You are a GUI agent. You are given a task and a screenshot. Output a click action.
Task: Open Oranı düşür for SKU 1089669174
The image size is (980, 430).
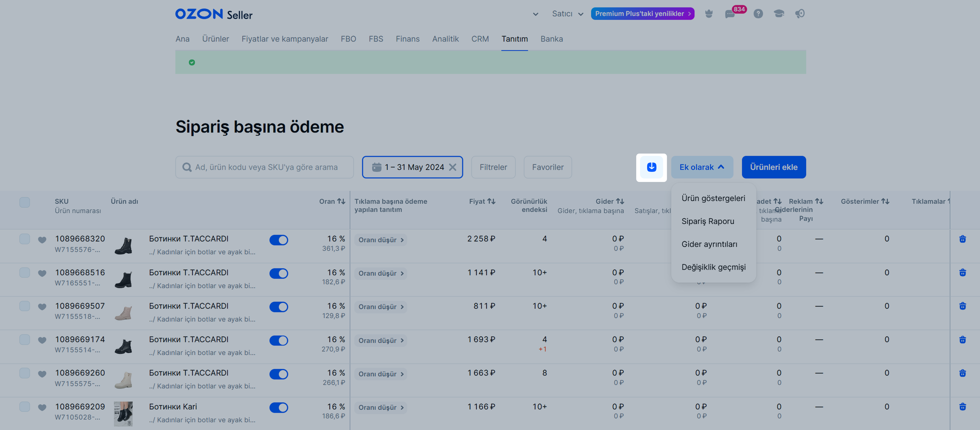[381, 340]
